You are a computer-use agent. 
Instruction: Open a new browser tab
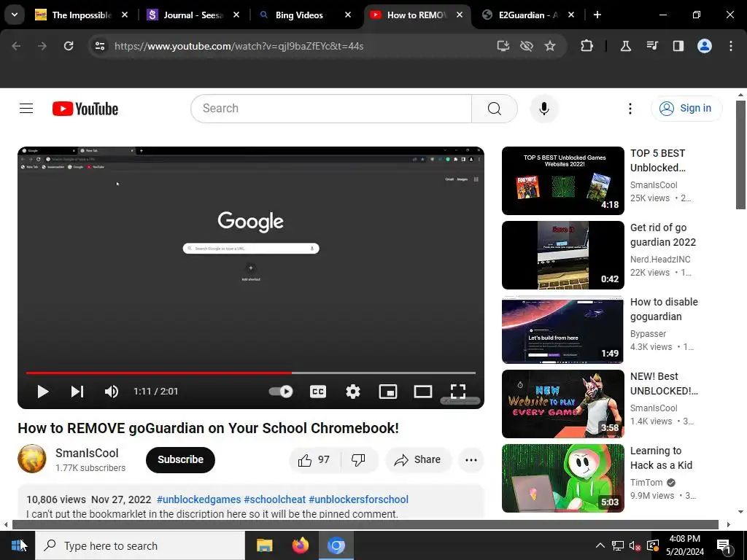[597, 15]
